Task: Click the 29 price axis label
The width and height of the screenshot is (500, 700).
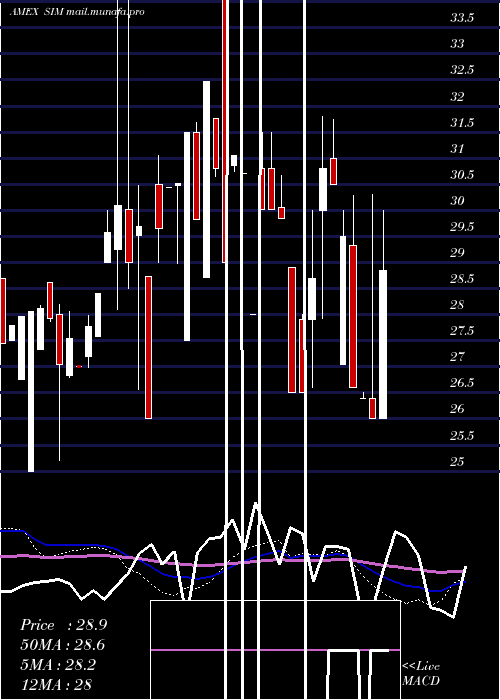Action: click(x=457, y=253)
